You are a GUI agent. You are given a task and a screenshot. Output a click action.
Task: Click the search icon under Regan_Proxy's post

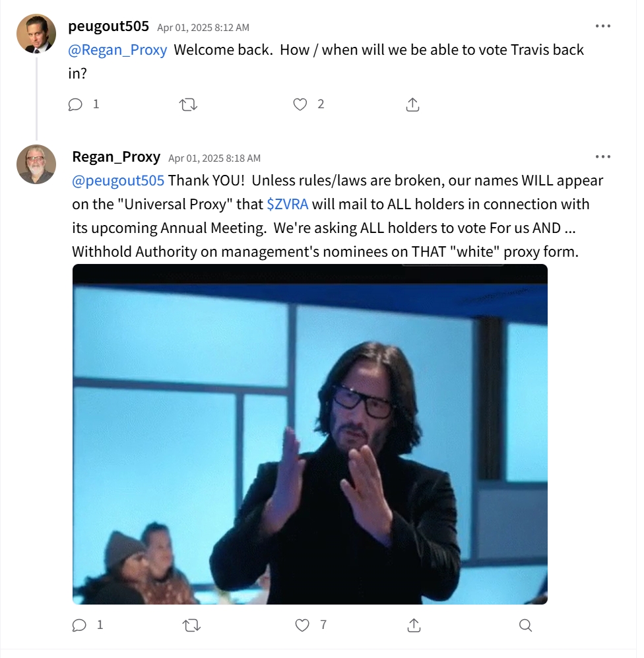(525, 624)
